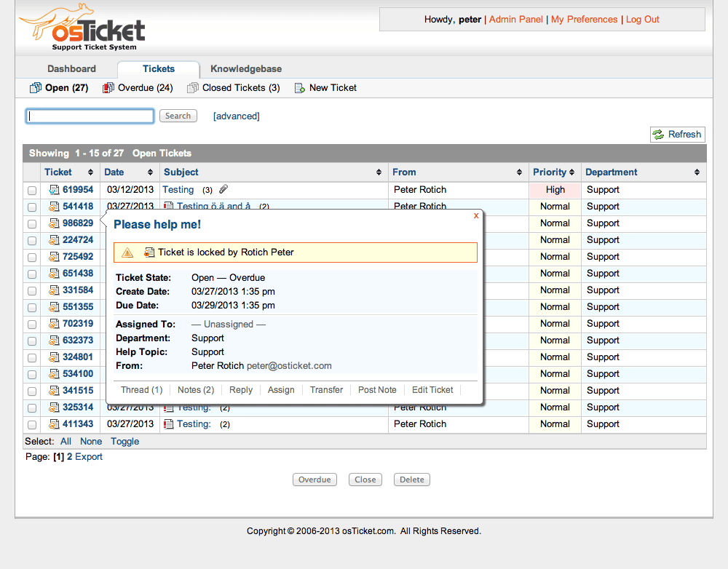728x569 pixels.
Task: Check the box next to ticket 411343
Action: (32, 425)
